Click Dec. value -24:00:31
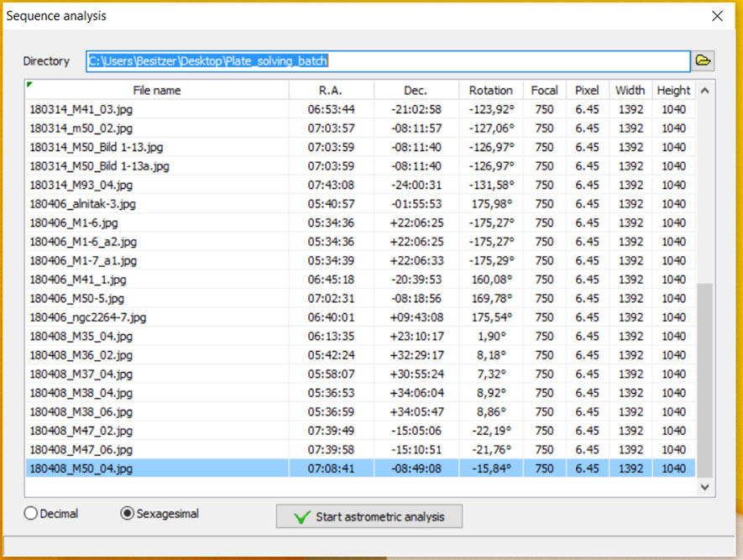 (x=416, y=186)
